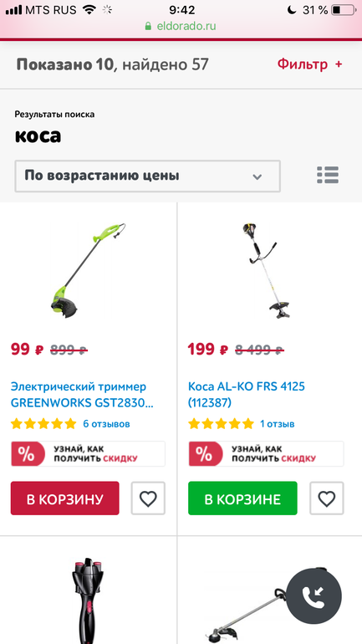Tap the black hair styler product image
This screenshot has height=644, width=362.
point(89,601)
